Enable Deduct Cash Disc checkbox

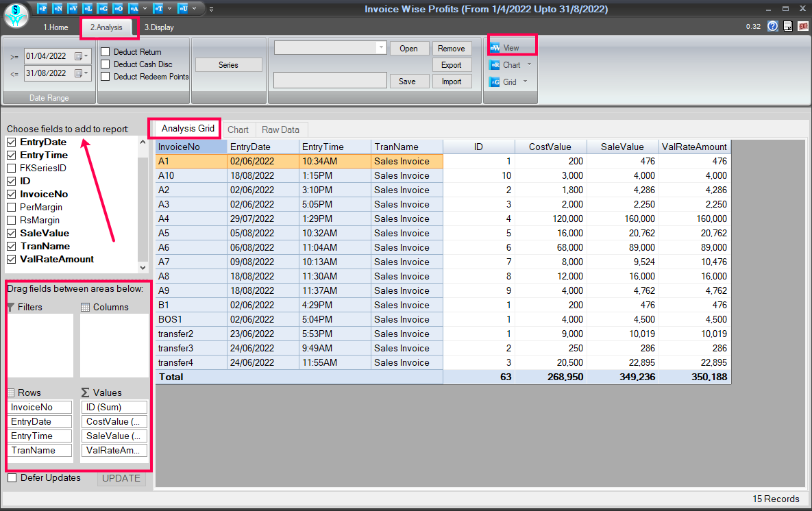click(x=105, y=64)
